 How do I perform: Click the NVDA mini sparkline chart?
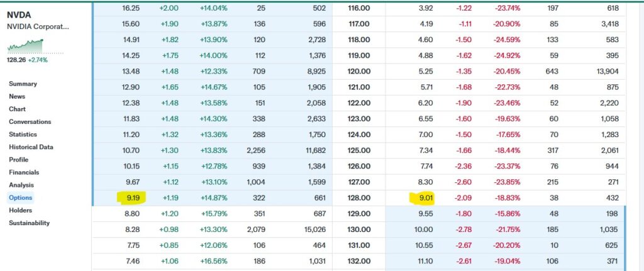(x=25, y=47)
